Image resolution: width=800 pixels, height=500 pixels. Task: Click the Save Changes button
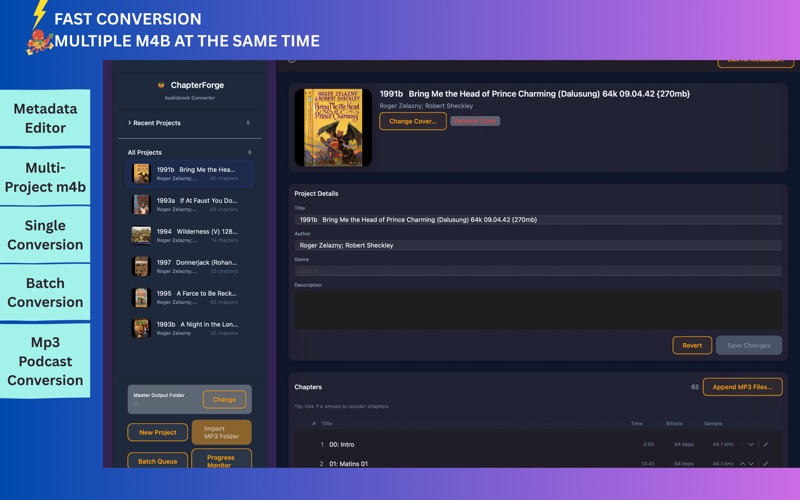[748, 345]
